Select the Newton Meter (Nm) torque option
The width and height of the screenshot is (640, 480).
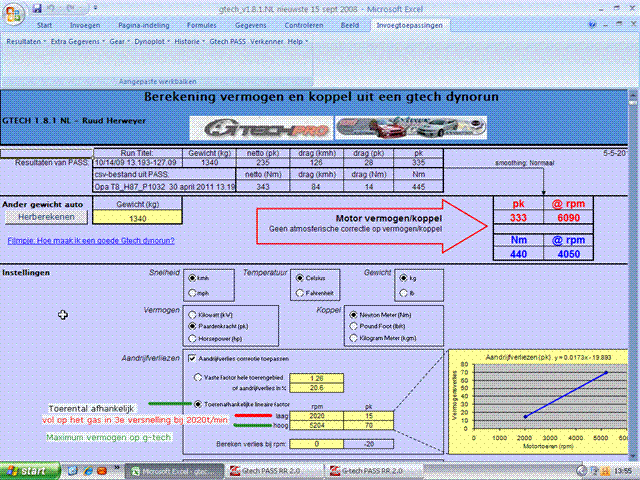[353, 315]
